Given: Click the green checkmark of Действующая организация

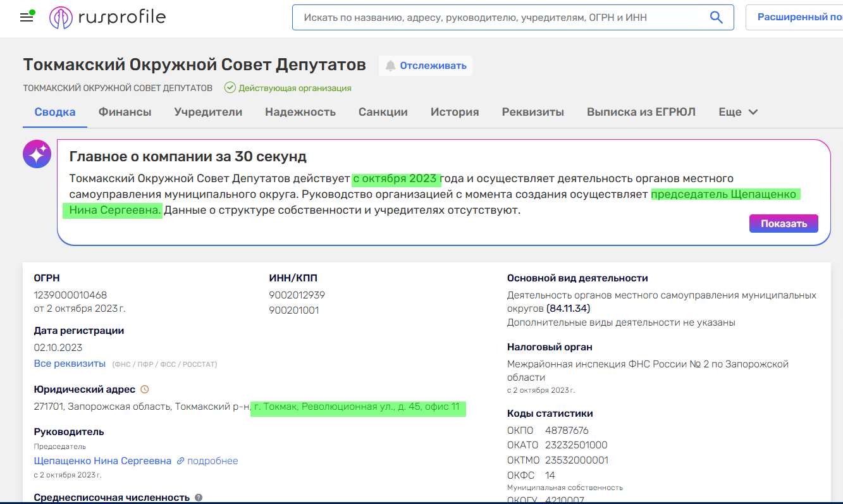Looking at the screenshot, I should pyautogui.click(x=229, y=87).
